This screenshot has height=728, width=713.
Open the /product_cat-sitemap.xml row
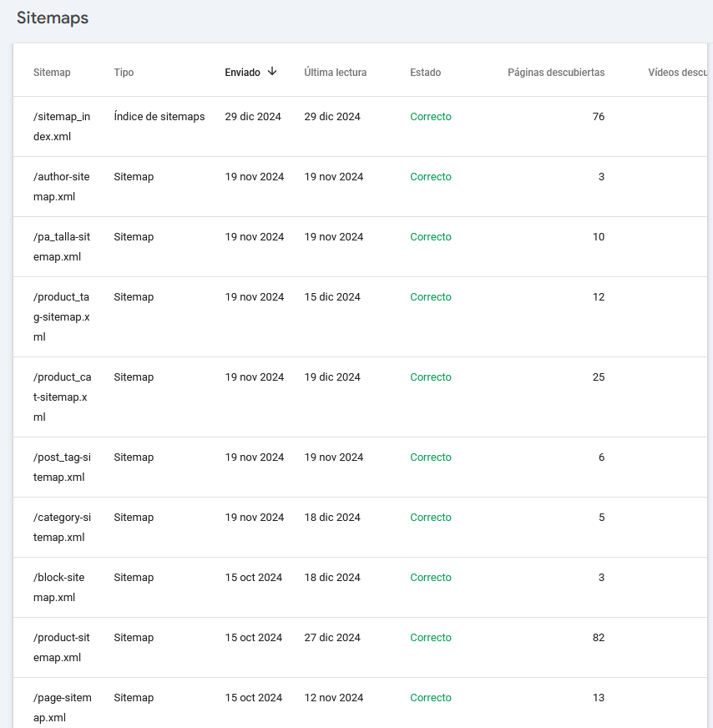360,397
